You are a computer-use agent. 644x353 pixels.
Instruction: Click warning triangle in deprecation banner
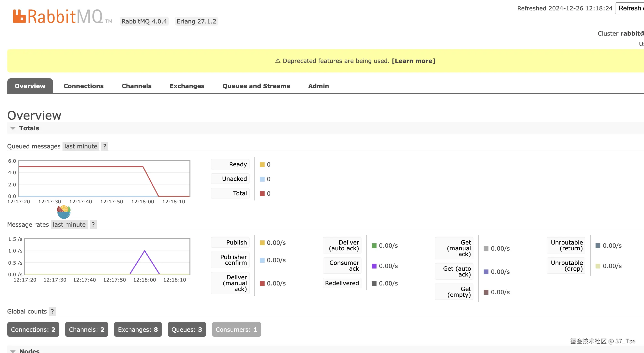[277, 61]
